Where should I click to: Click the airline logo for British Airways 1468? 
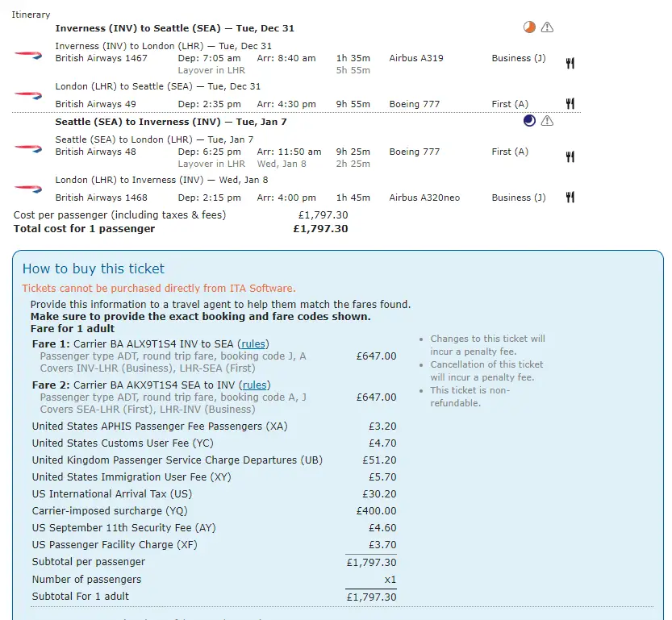tap(27, 189)
